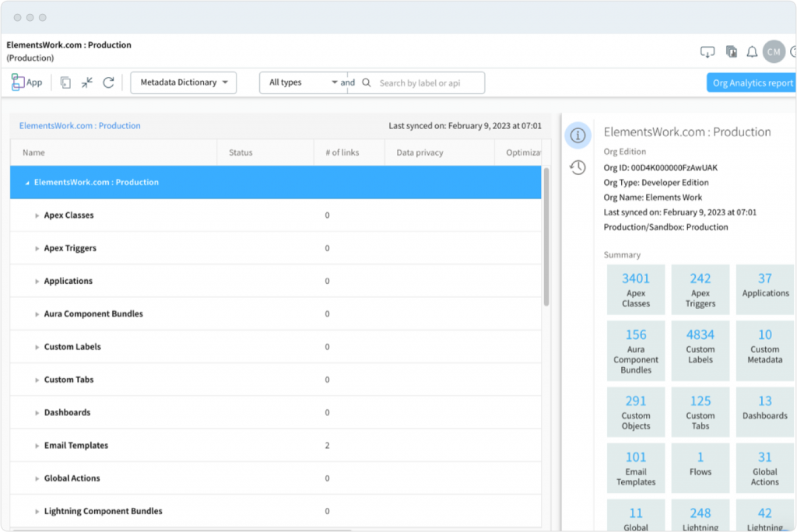This screenshot has width=797, height=532.
Task: Open the ElementsWork.com : Production breadcrumb link
Action: pyautogui.click(x=79, y=125)
